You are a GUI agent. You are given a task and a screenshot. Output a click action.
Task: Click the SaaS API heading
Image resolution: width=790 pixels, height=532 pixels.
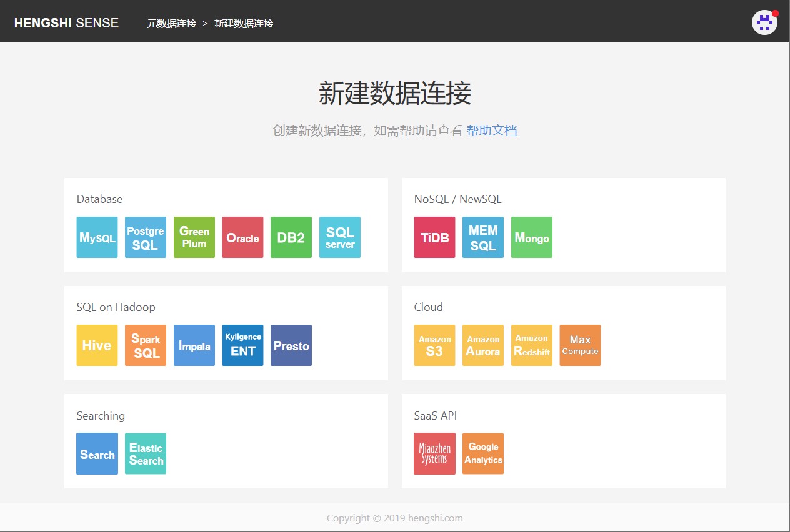[435, 416]
